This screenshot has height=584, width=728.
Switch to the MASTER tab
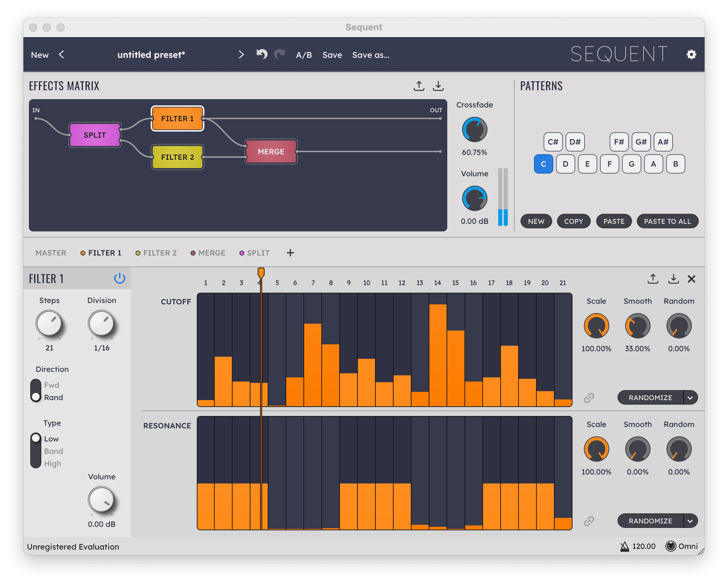51,253
